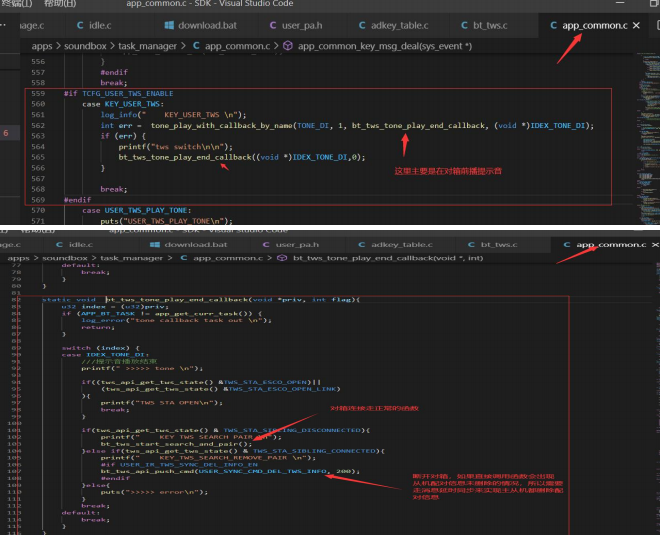Open bt_tws.c tab in top window
This screenshot has width=660, height=535.
tap(484, 25)
